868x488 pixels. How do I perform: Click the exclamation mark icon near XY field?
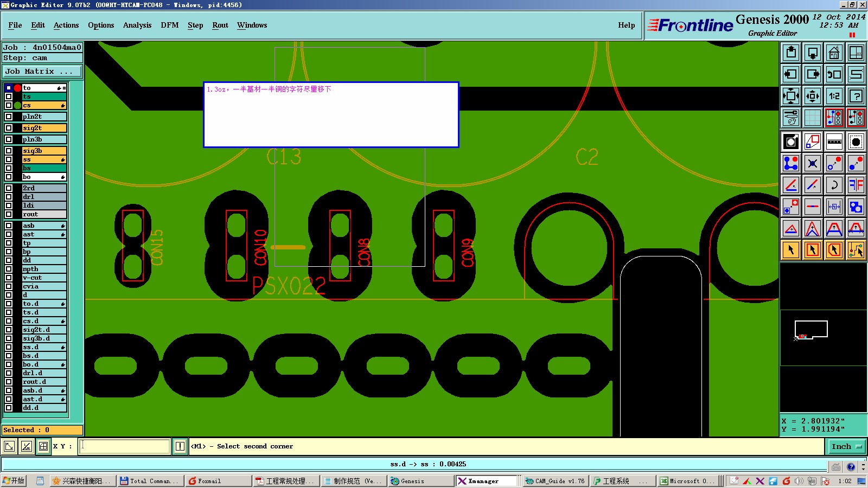[180, 446]
